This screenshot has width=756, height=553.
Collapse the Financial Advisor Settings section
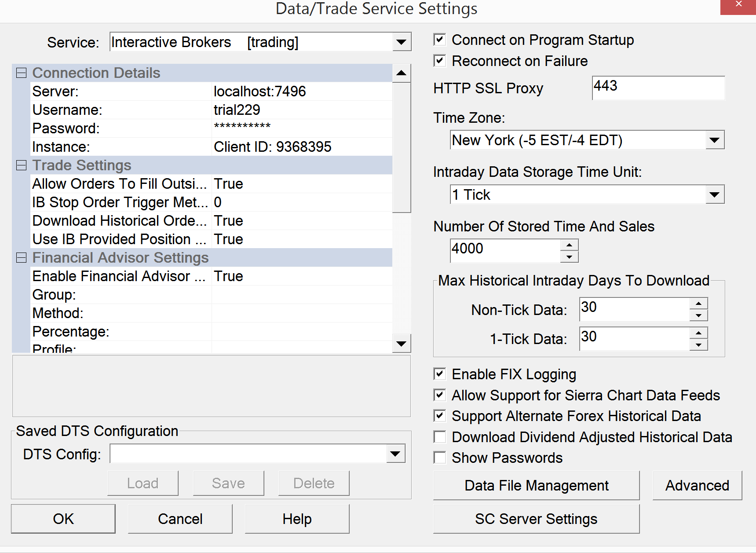pyautogui.click(x=21, y=258)
